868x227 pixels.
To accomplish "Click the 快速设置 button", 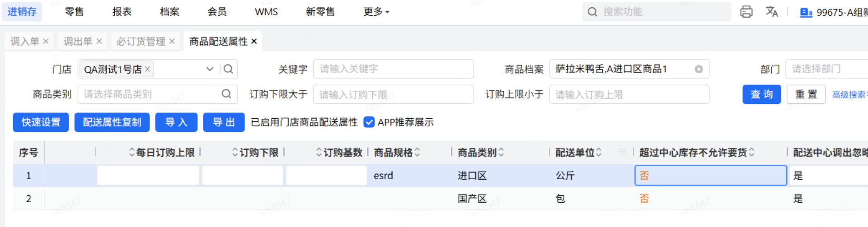I will tap(41, 122).
